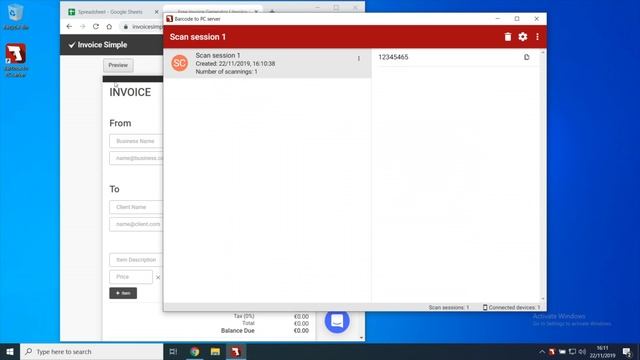Focus the Business Name field

point(136,141)
